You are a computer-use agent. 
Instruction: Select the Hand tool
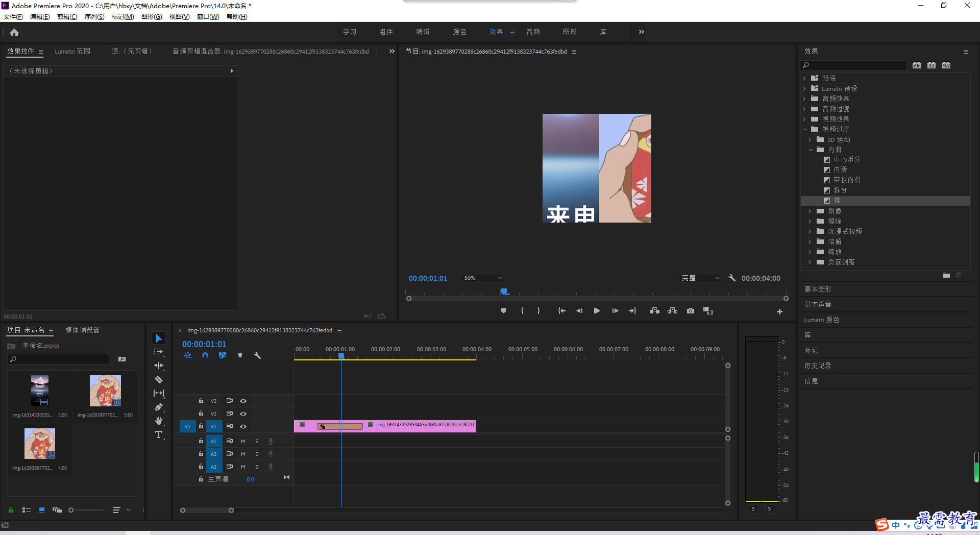click(x=159, y=421)
